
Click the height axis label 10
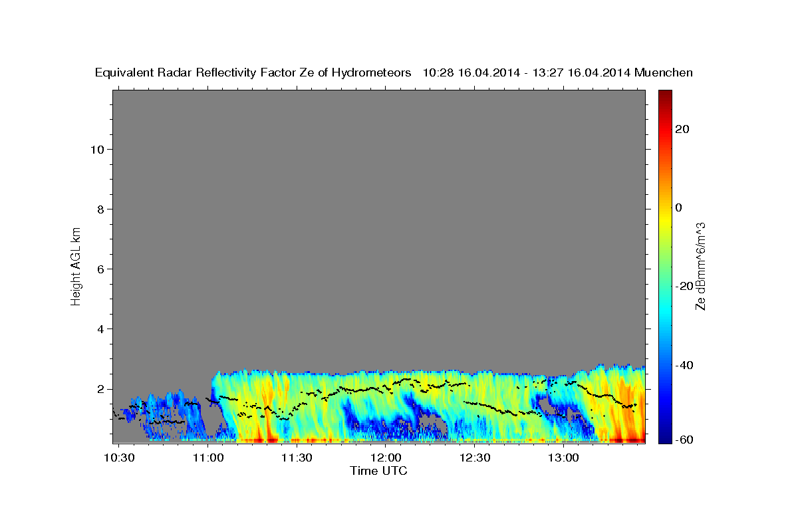[96, 149]
